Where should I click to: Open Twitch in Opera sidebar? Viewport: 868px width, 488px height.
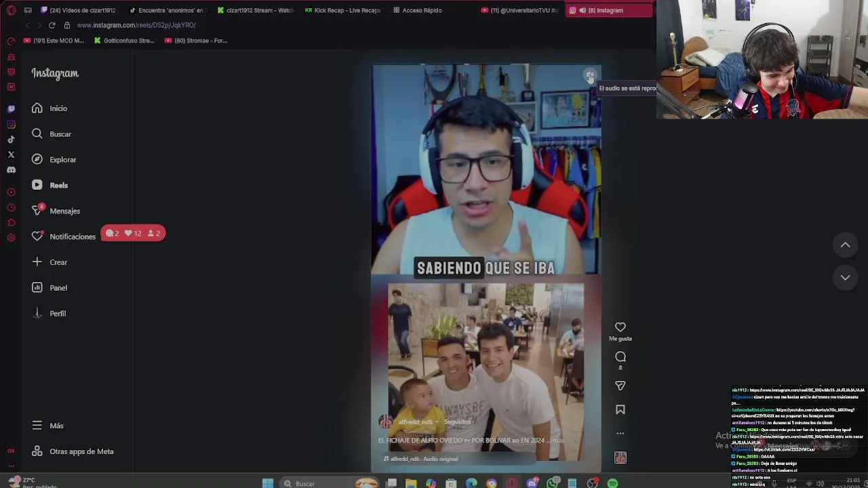(11, 108)
